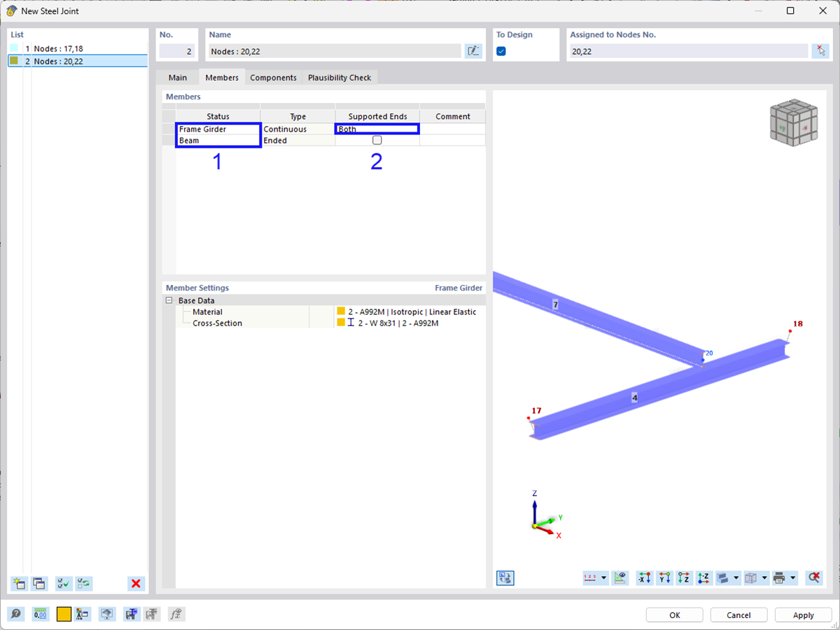Click the reset view magnifier icon

[x=813, y=577]
